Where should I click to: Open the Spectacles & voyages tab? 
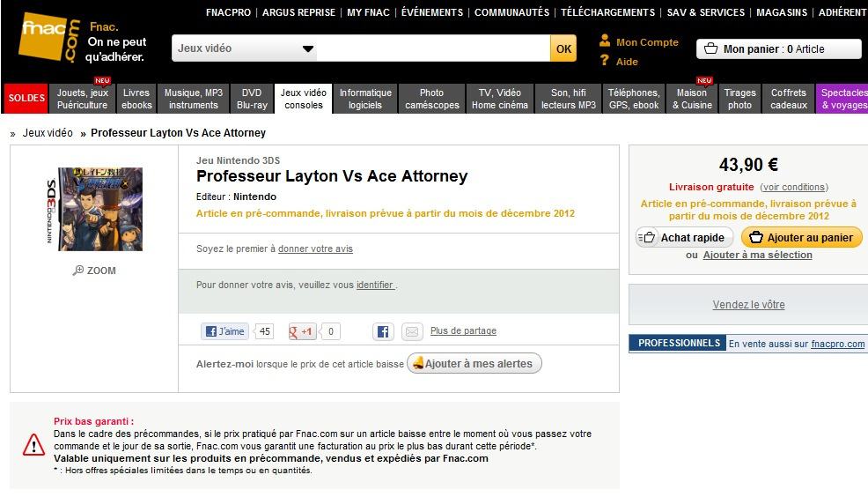(842, 99)
